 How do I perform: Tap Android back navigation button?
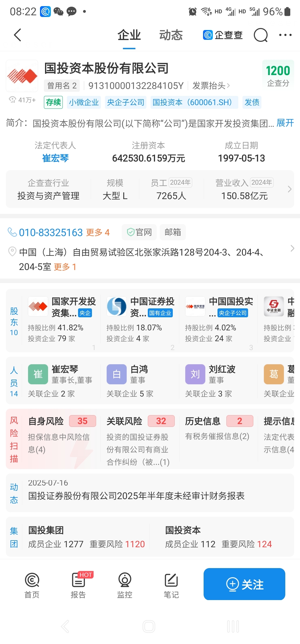click(x=65, y=626)
